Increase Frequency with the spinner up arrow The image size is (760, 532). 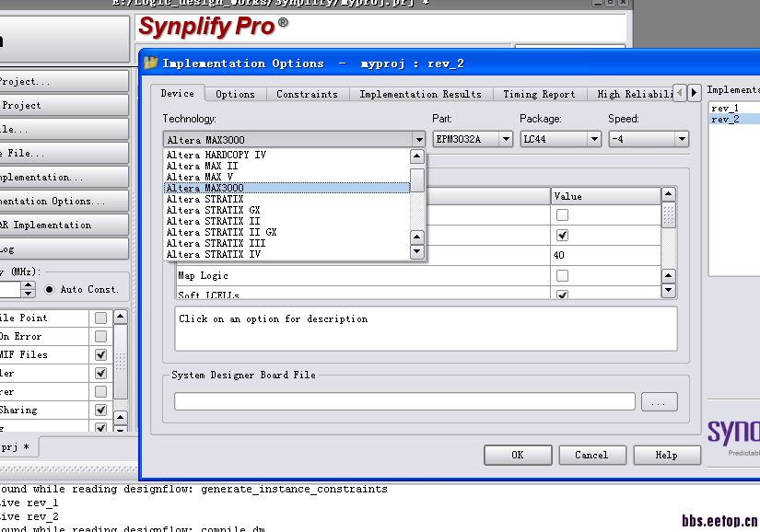(28, 284)
